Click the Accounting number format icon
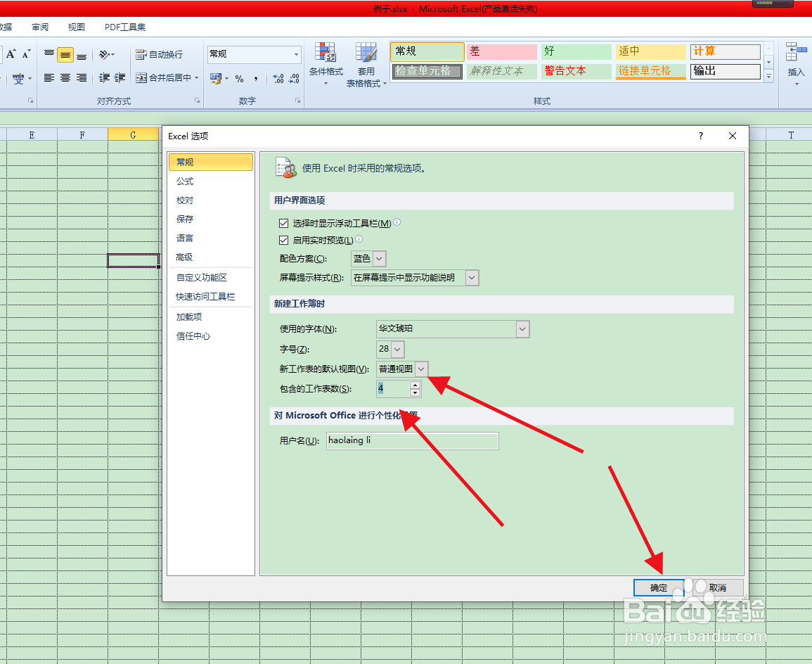The height and width of the screenshot is (664, 812). point(215,78)
